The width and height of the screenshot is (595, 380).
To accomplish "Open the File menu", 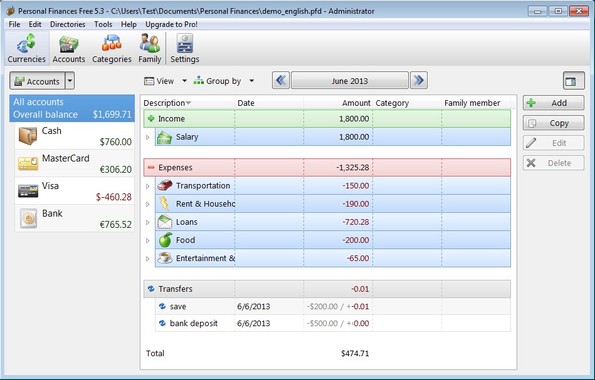I will 14,24.
